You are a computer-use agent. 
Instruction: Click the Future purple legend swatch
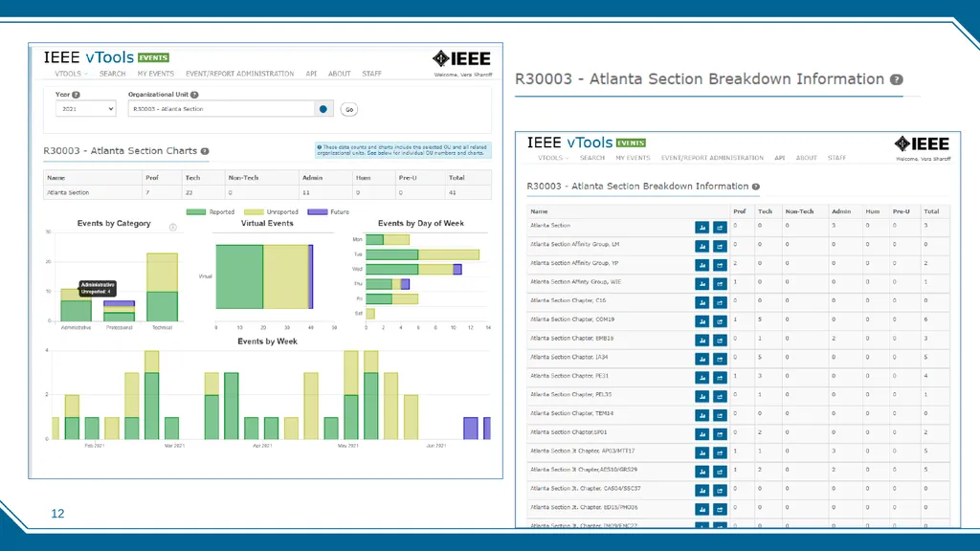318,211
